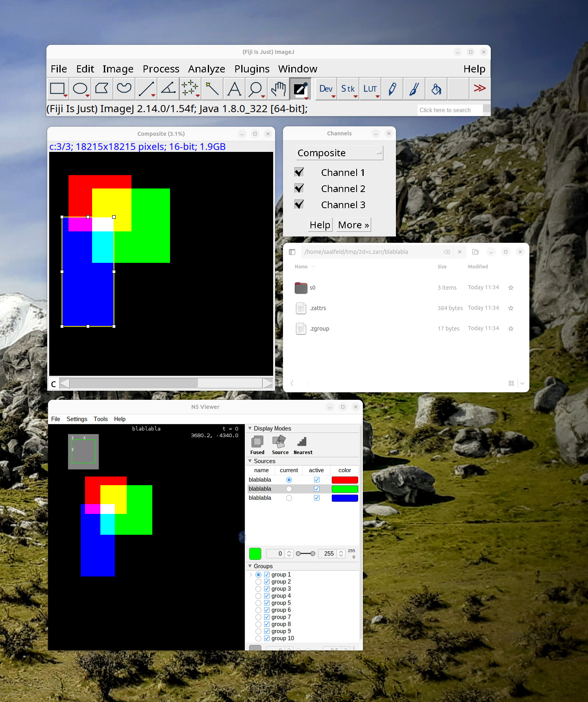Open the Plugins menu
The image size is (588, 702).
click(x=252, y=69)
